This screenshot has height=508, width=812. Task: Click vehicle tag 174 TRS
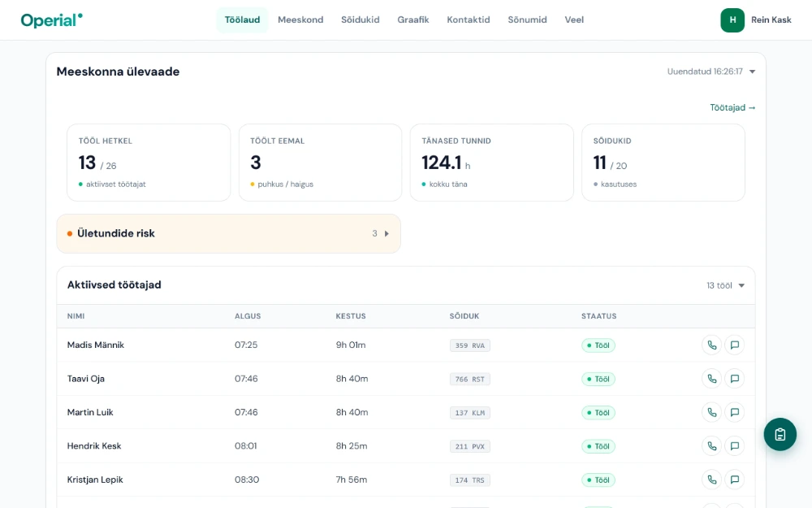point(469,480)
